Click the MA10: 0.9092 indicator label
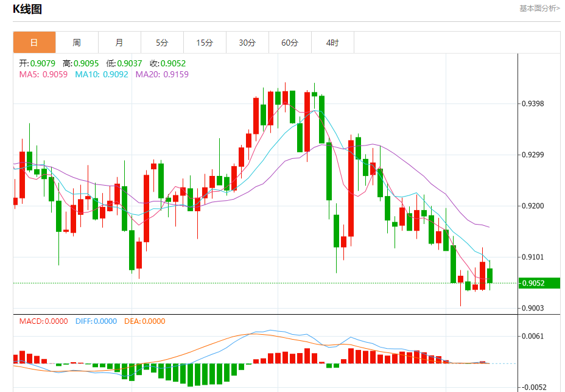This screenshot has height=392, width=565. [102, 75]
